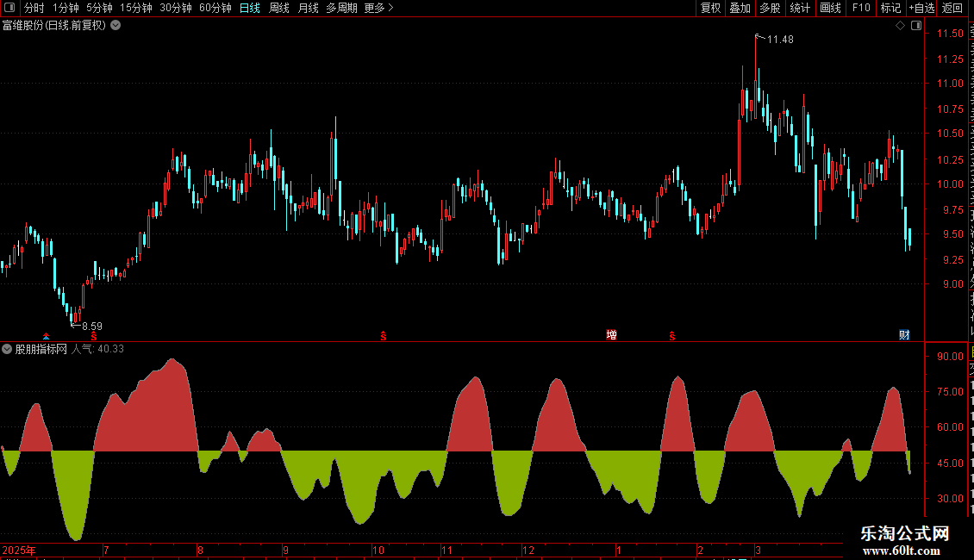This screenshot has height=560, width=974.
Task: Switch to 月线 monthly chart
Action: coord(308,8)
